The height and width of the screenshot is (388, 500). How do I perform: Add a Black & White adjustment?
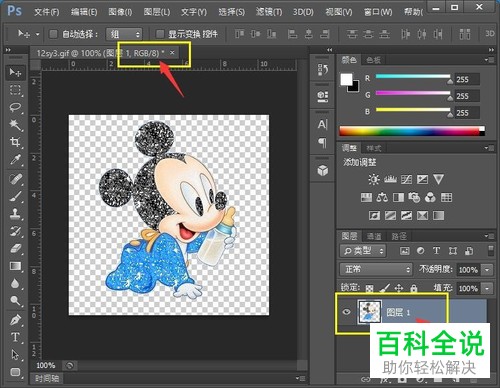(x=398, y=198)
